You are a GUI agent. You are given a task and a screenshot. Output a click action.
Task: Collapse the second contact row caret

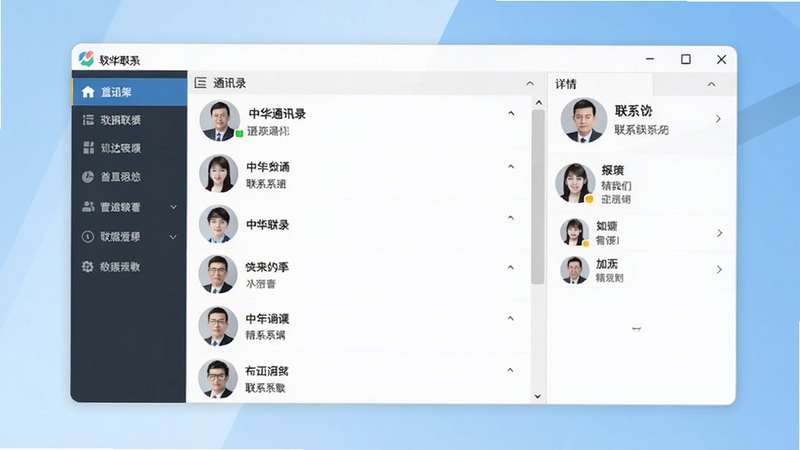(x=511, y=166)
